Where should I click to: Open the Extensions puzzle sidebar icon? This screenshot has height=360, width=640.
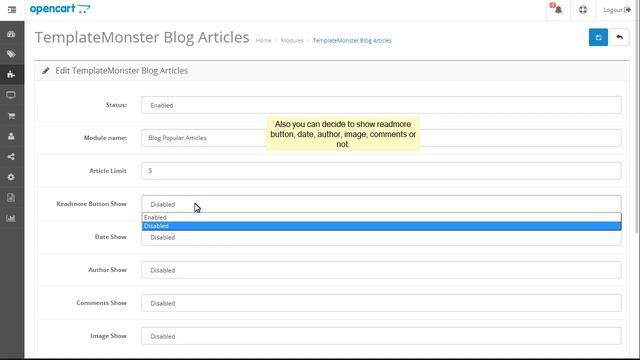click(11, 74)
